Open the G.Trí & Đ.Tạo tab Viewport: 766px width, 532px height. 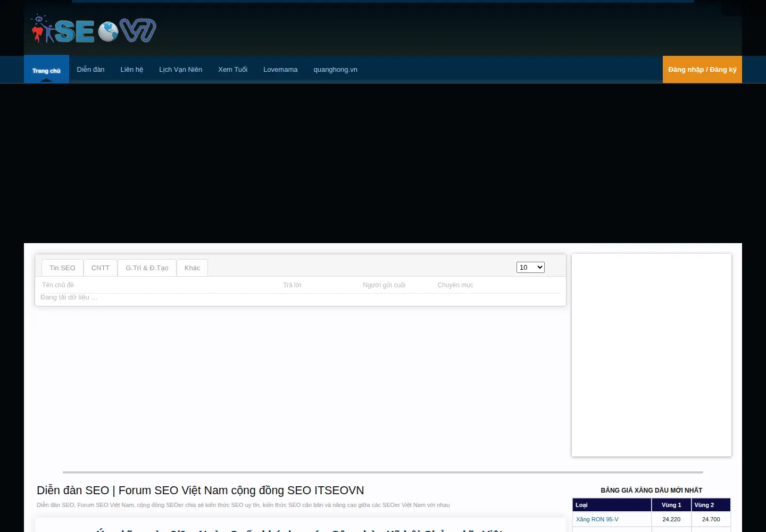click(147, 268)
